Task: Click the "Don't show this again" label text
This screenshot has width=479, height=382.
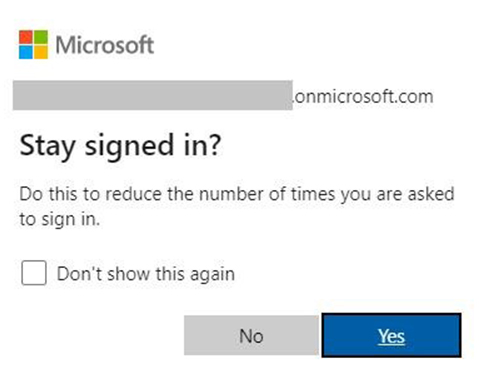Action: 146,274
